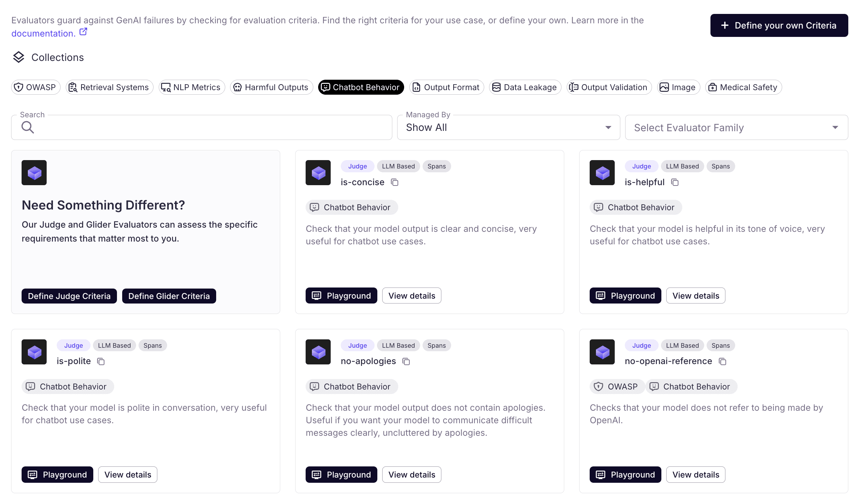Enable the Output Validation filter
857x504 pixels.
609,87
